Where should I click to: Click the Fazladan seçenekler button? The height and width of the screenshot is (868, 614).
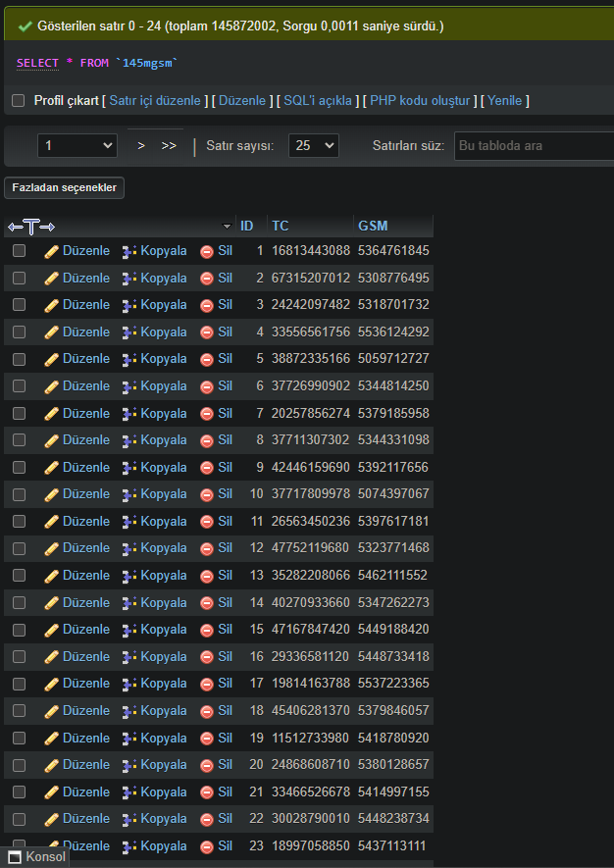pos(65,187)
